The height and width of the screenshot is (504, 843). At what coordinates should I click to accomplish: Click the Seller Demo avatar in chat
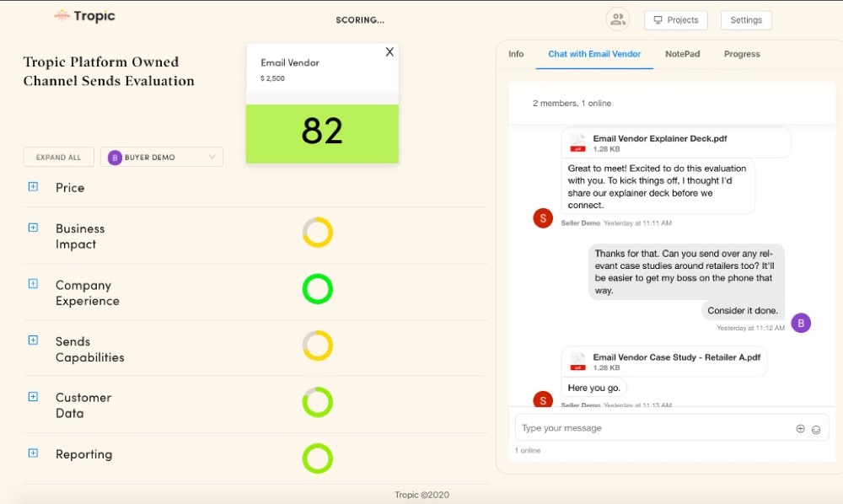(x=543, y=218)
